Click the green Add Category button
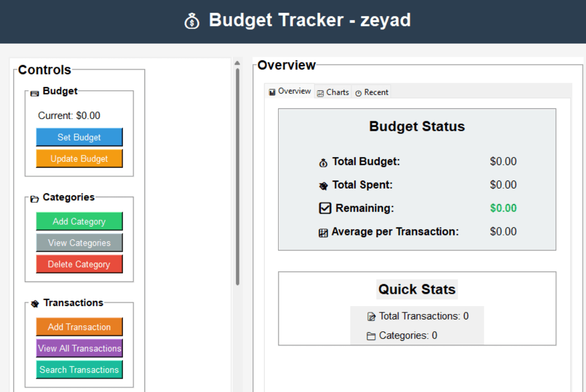 79,222
